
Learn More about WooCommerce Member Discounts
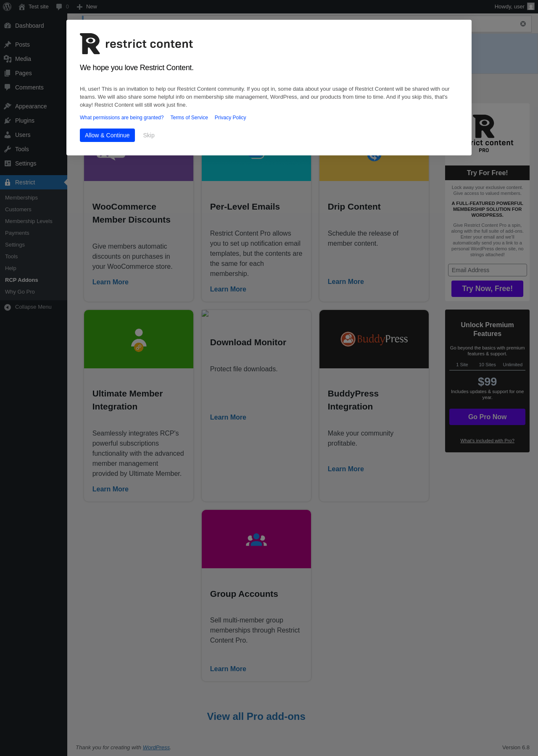click(x=111, y=282)
